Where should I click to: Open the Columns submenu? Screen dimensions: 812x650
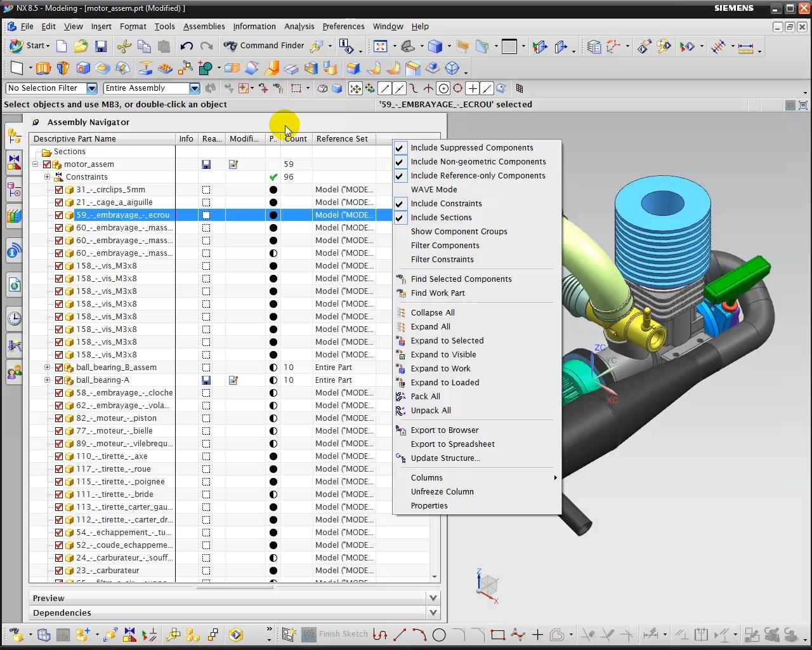[x=477, y=478]
